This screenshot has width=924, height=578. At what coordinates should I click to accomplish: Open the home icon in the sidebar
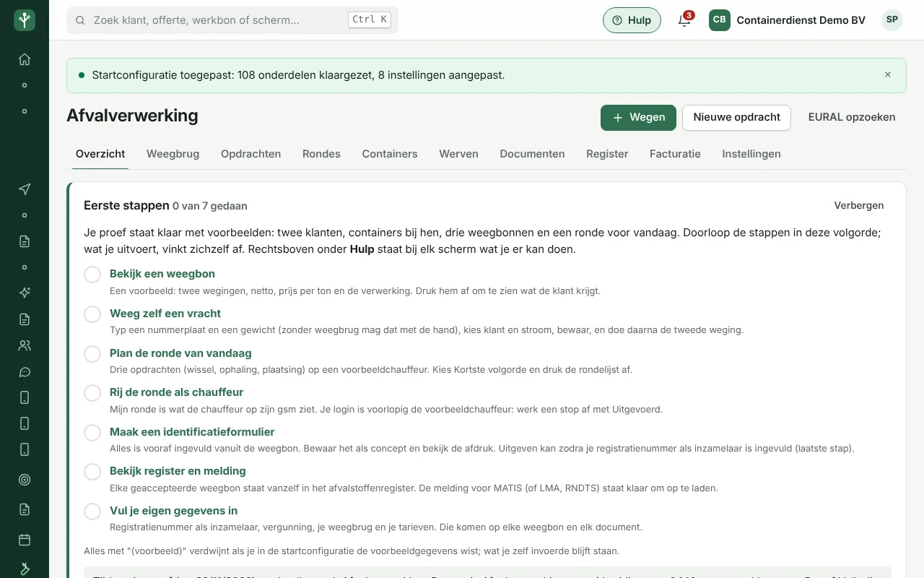point(25,60)
